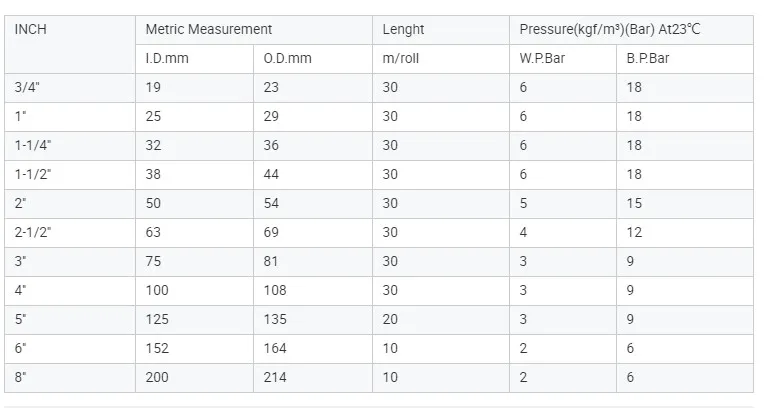765x408 pixels.
Task: Select the 8" size cell
Action: pyautogui.click(x=20, y=377)
